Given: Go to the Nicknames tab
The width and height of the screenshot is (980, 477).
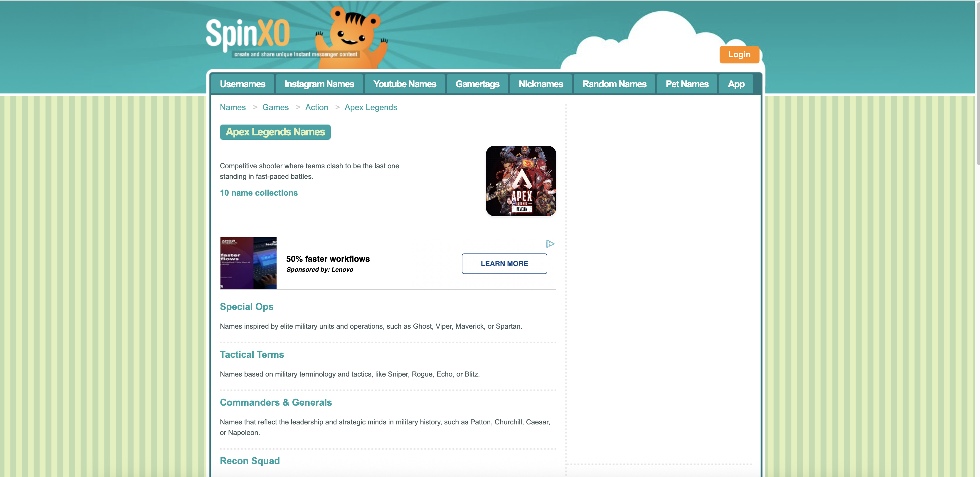Looking at the screenshot, I should [540, 84].
